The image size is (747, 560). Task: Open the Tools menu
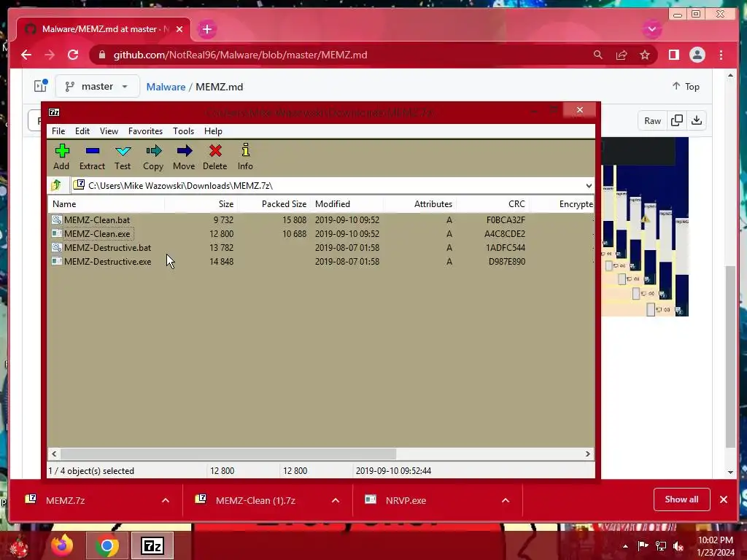click(x=183, y=131)
